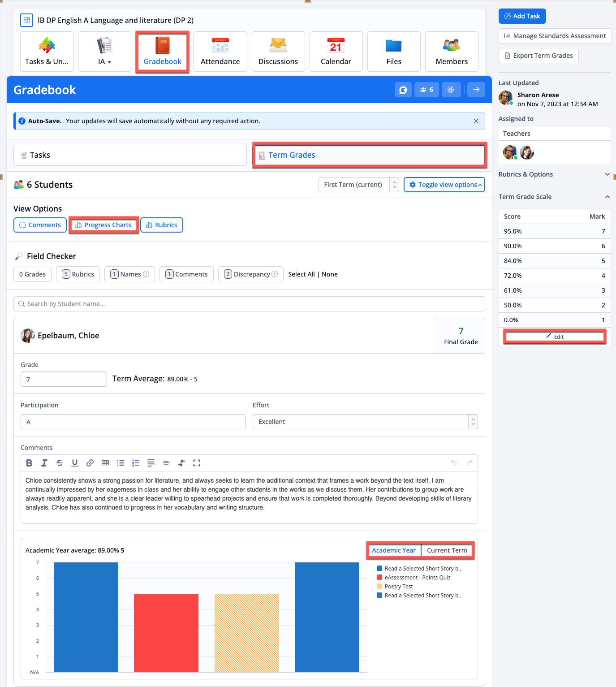Click the Add Task button
Screen dimensions: 616x687
pyautogui.click(x=522, y=16)
